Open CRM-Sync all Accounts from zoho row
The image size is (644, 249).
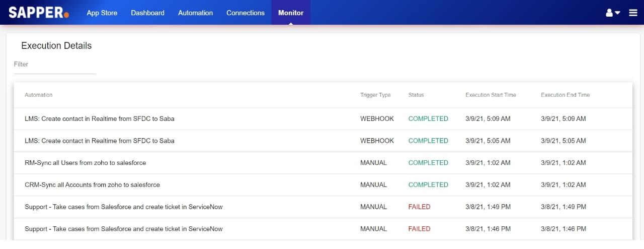[x=323, y=185]
